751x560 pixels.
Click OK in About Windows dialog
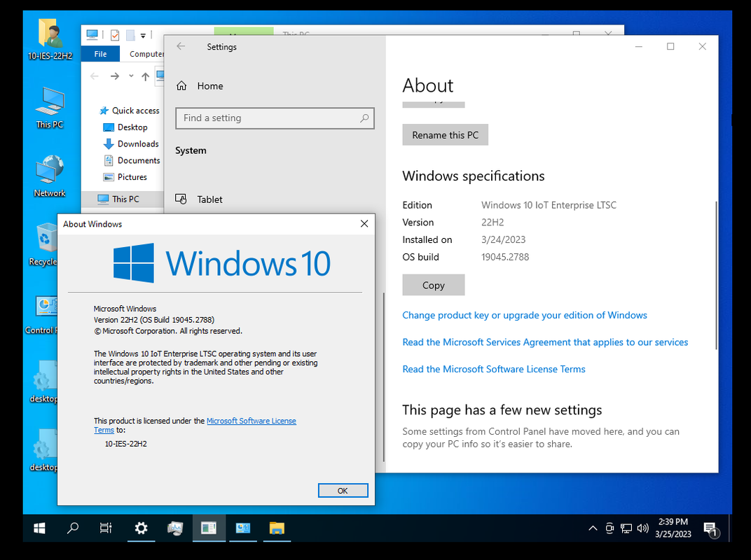343,491
